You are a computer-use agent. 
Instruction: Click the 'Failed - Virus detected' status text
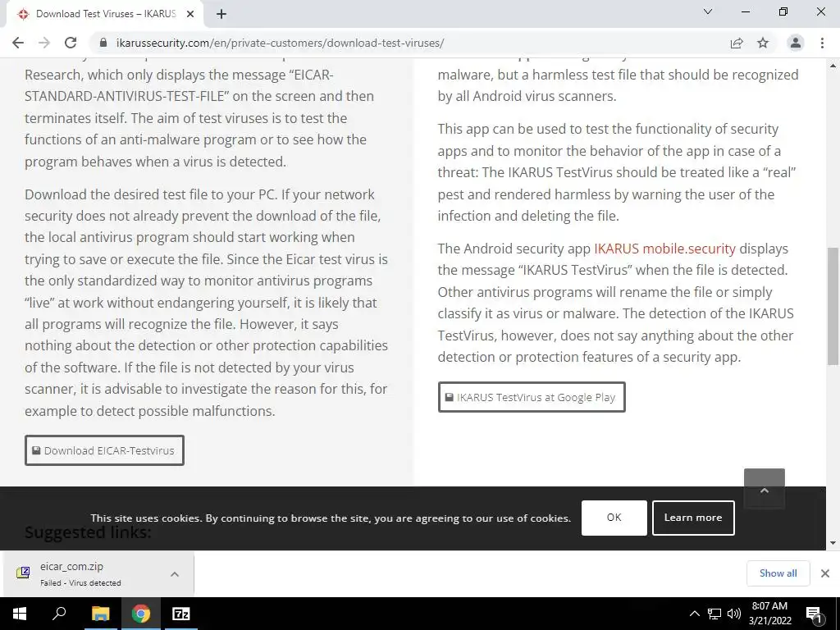coord(80,583)
